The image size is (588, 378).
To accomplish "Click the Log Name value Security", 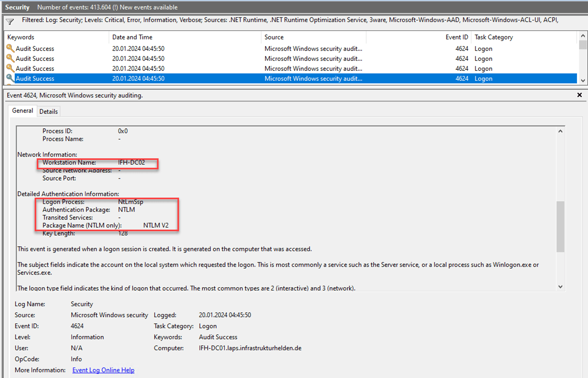I will point(82,304).
